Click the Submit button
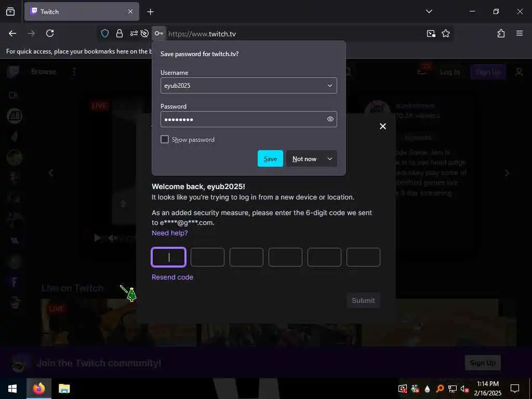The height and width of the screenshot is (399, 532). (x=363, y=301)
